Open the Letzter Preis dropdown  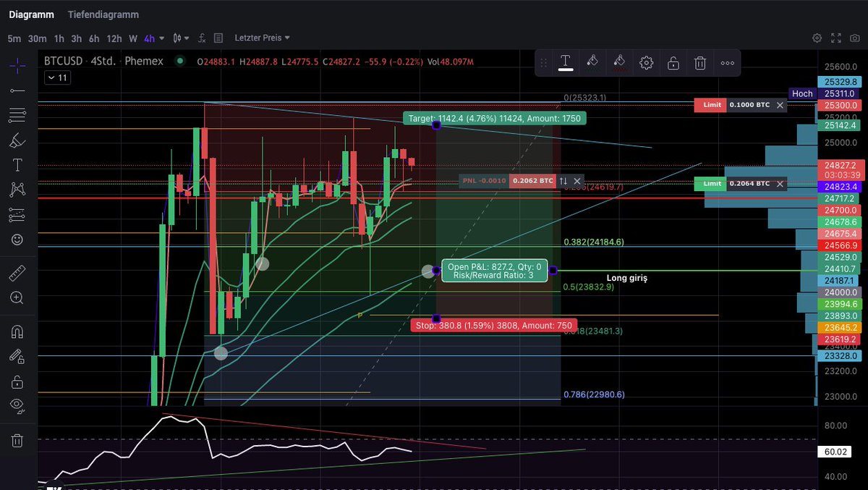262,38
